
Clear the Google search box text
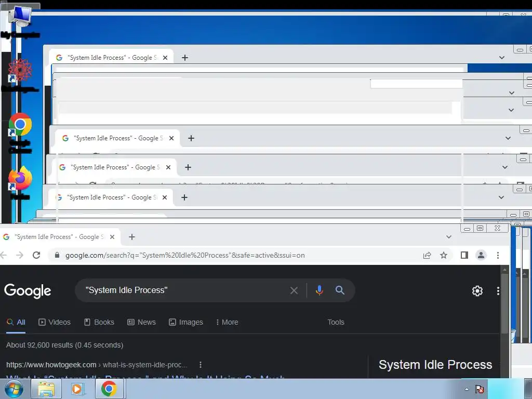click(x=294, y=290)
